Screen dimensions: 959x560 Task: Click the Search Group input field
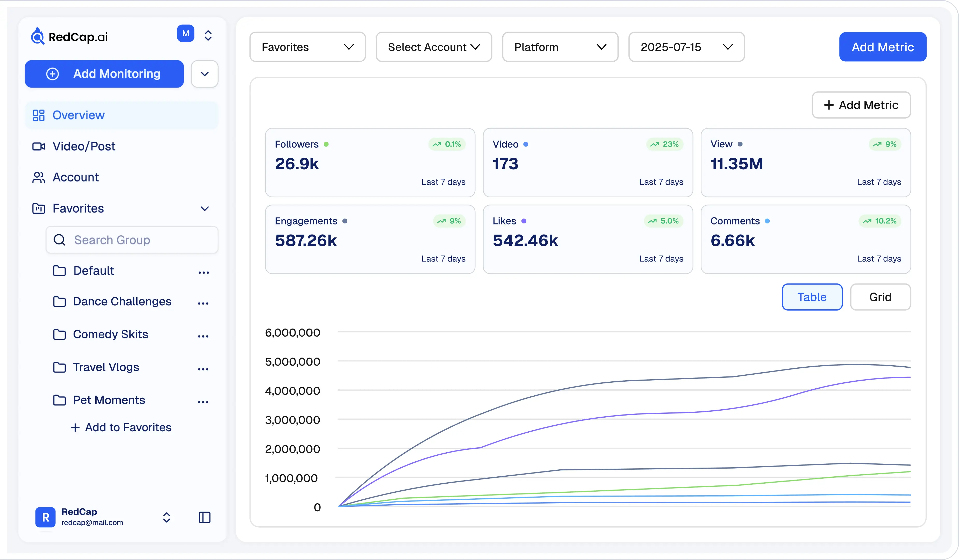click(132, 240)
